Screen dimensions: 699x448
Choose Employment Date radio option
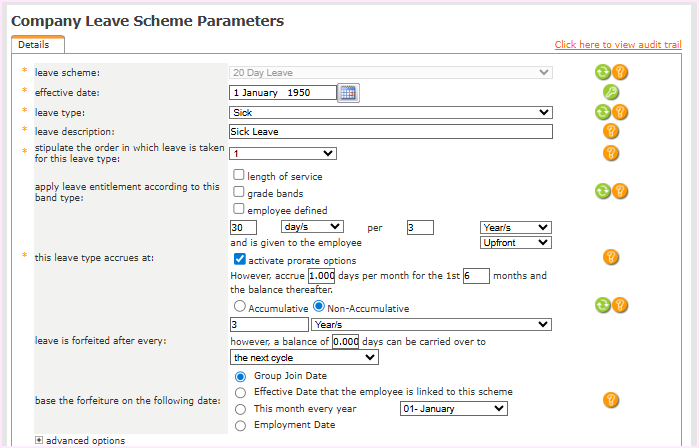click(x=240, y=425)
